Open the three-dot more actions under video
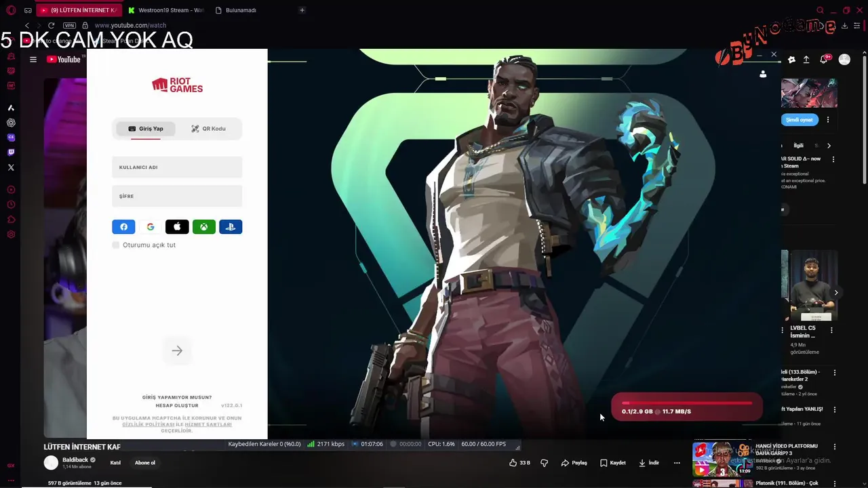 coord(677,463)
